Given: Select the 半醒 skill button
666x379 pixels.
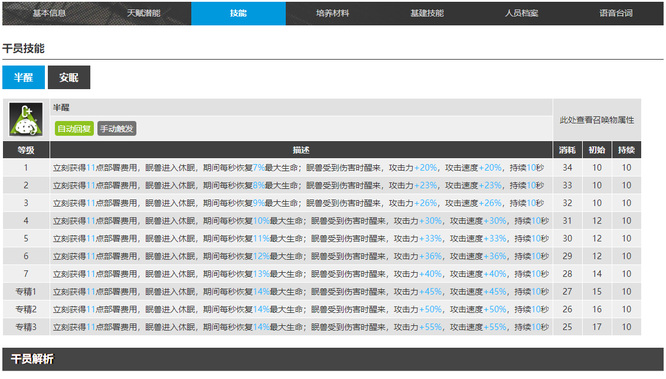Looking at the screenshot, I should pos(23,77).
